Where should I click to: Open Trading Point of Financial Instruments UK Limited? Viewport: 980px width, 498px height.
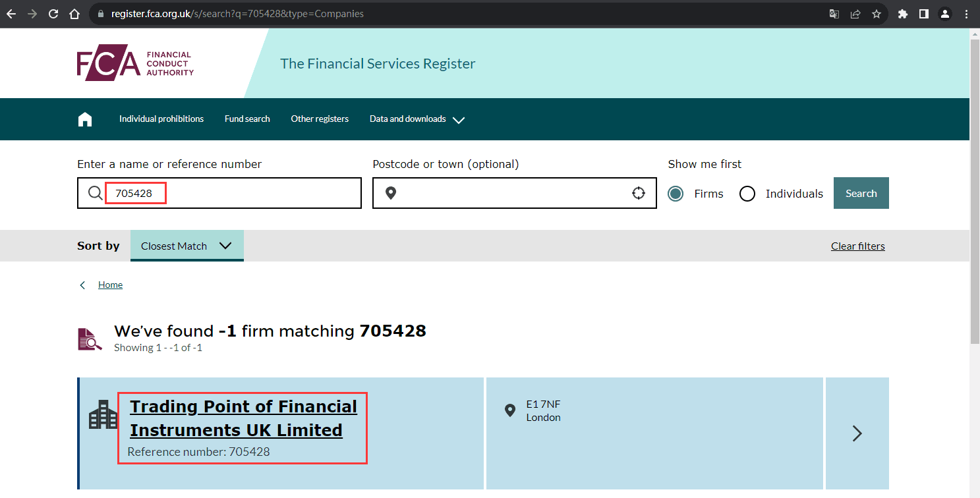243,418
